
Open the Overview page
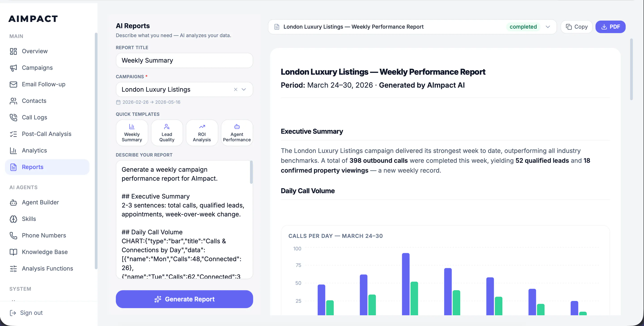[x=47, y=51]
